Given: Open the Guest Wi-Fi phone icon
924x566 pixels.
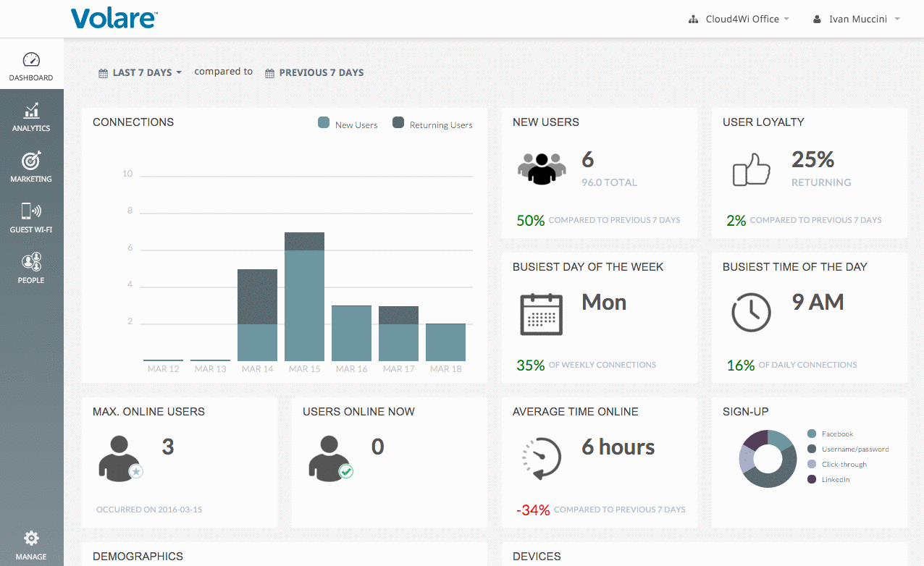Looking at the screenshot, I should point(31,211).
